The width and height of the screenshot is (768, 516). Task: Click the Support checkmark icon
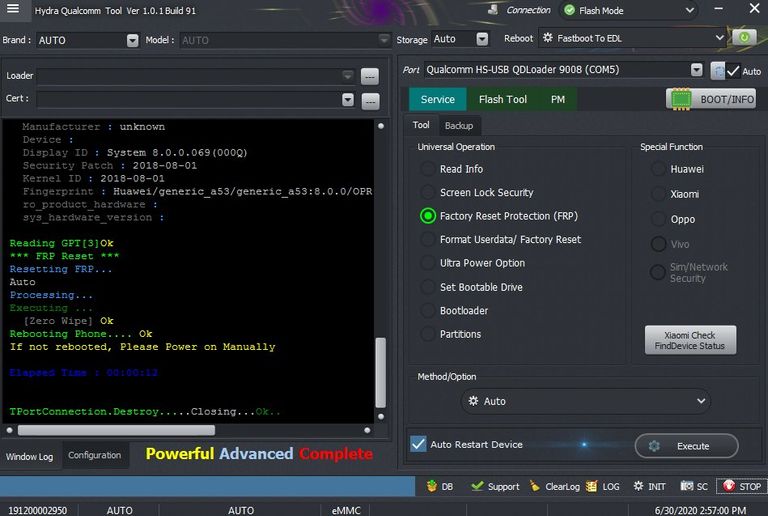click(477, 486)
